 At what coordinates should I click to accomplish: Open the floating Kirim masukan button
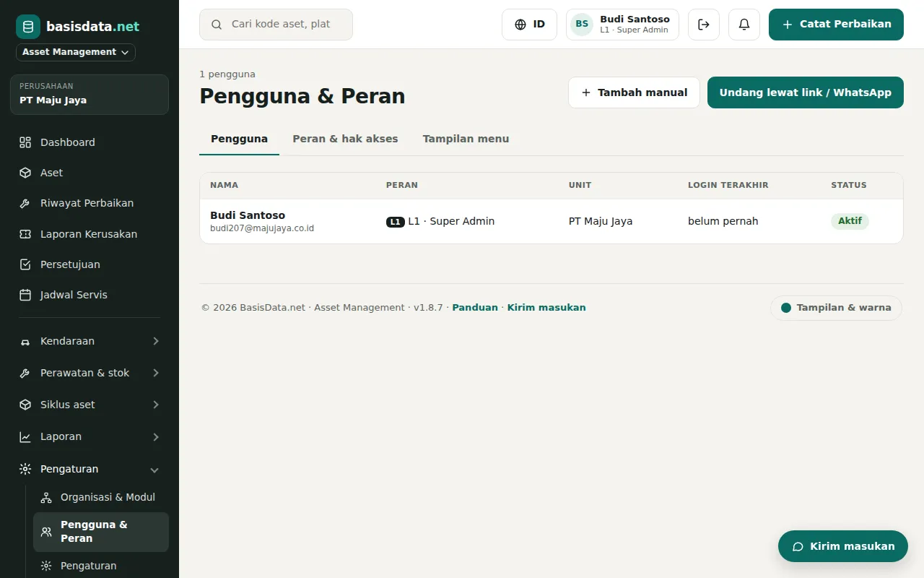click(x=842, y=546)
